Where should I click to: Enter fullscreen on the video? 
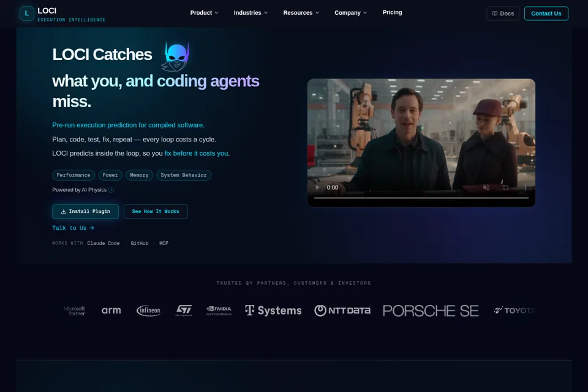(x=505, y=187)
